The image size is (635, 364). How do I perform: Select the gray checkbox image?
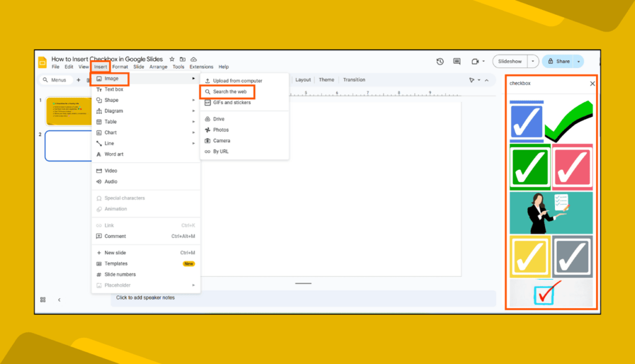point(572,257)
